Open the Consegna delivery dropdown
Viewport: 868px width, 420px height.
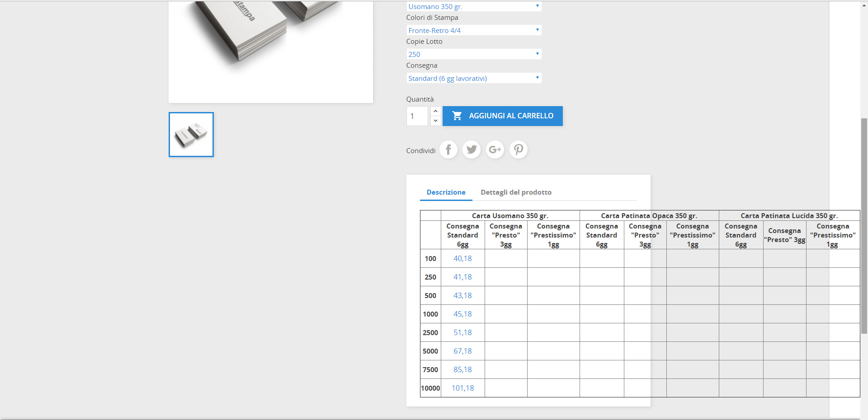point(474,78)
